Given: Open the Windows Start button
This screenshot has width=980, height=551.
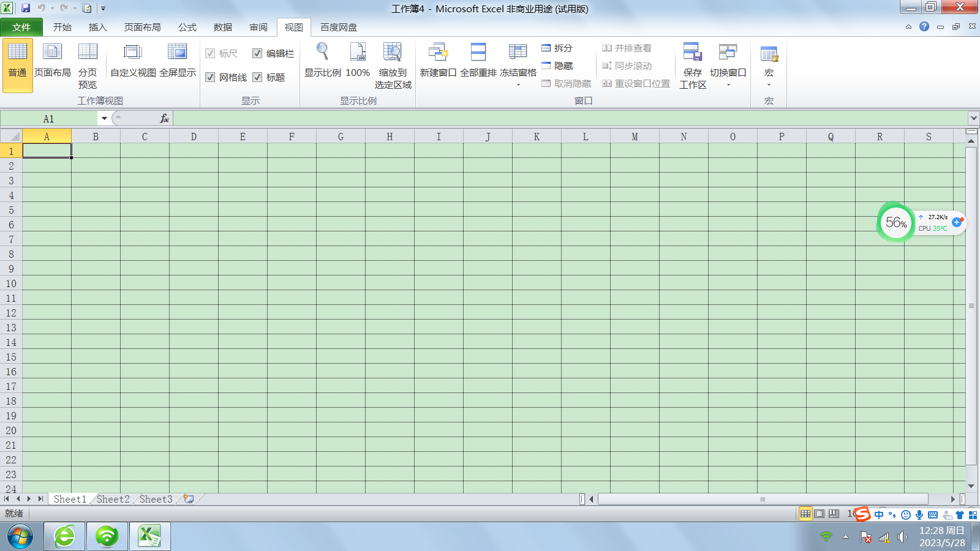Looking at the screenshot, I should (x=20, y=537).
